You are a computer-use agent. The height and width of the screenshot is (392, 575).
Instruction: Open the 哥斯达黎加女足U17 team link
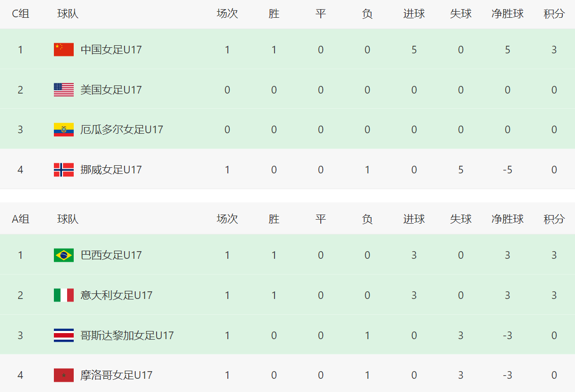point(127,336)
